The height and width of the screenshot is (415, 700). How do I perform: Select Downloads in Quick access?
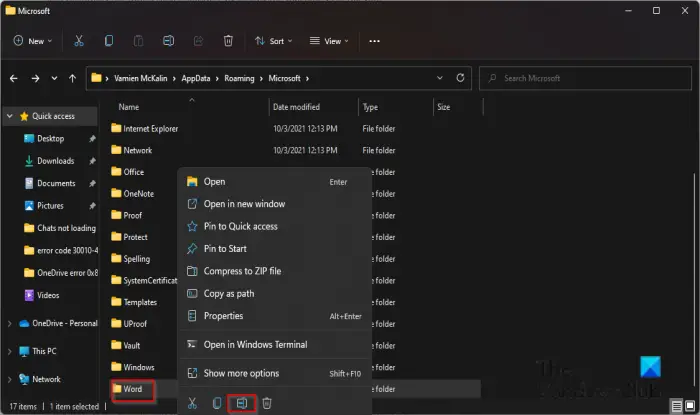coord(55,161)
